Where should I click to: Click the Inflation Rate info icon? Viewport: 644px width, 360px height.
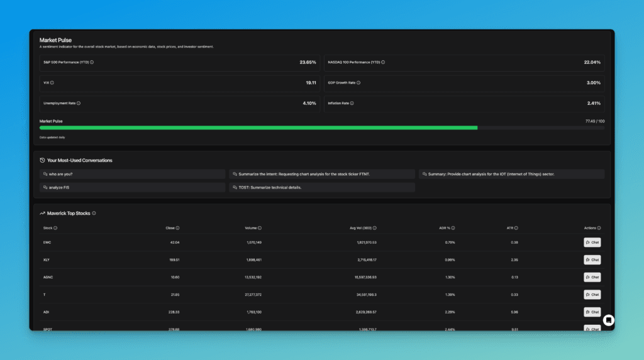pyautogui.click(x=352, y=103)
